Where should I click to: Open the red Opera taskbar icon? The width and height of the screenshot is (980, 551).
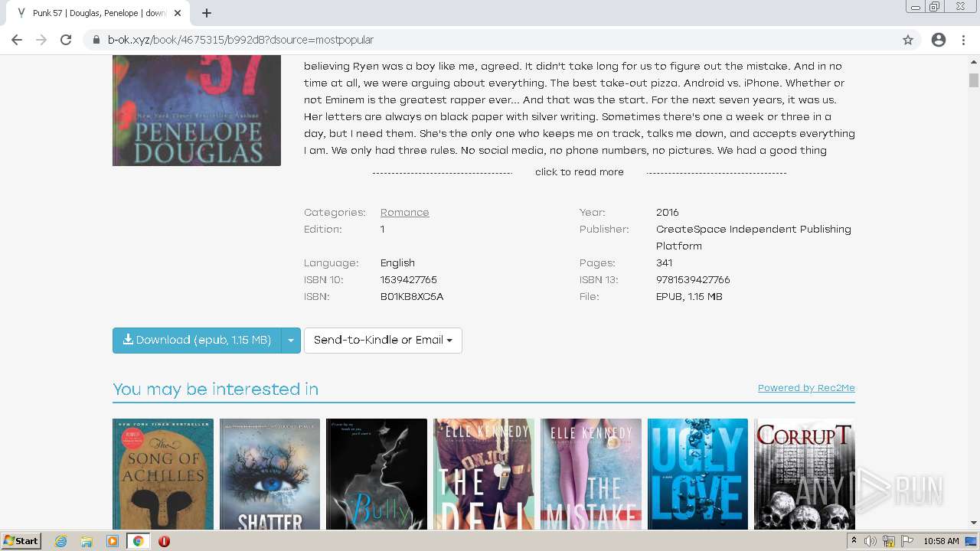pos(164,541)
